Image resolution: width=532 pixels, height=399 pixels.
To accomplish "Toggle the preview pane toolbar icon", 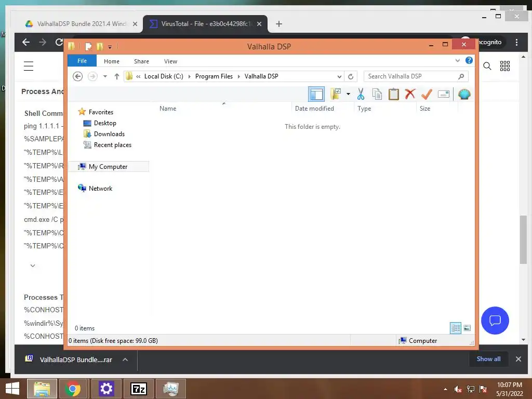I will [x=316, y=94].
